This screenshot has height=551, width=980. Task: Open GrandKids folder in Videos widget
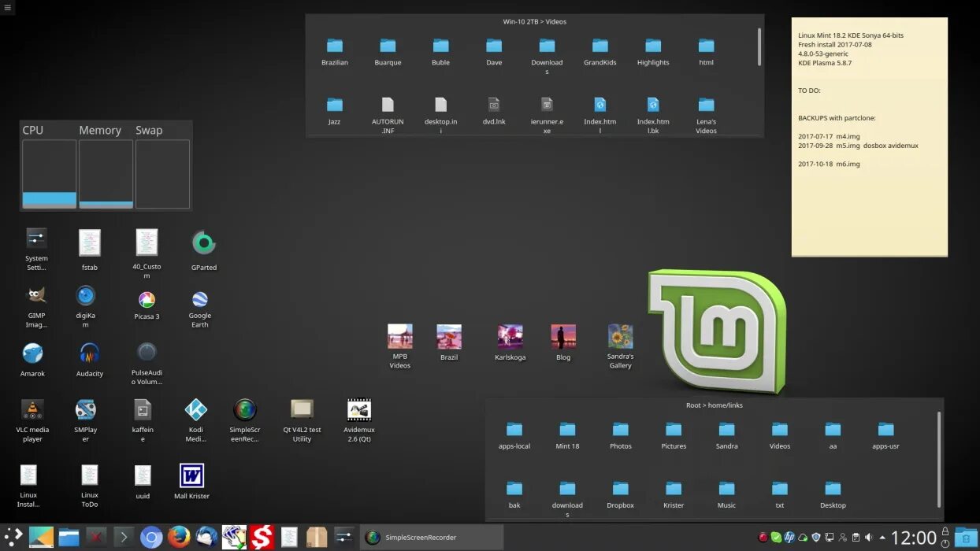pyautogui.click(x=600, y=53)
